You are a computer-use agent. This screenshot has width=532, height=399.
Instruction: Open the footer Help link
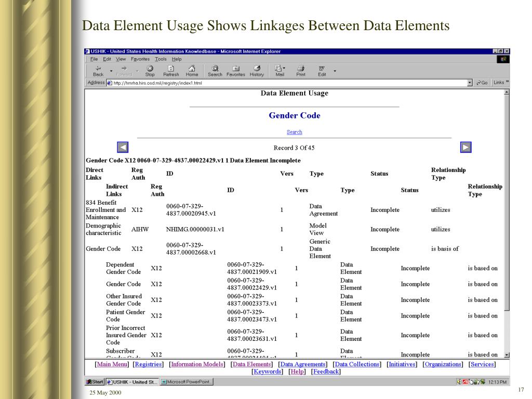tap(297, 371)
